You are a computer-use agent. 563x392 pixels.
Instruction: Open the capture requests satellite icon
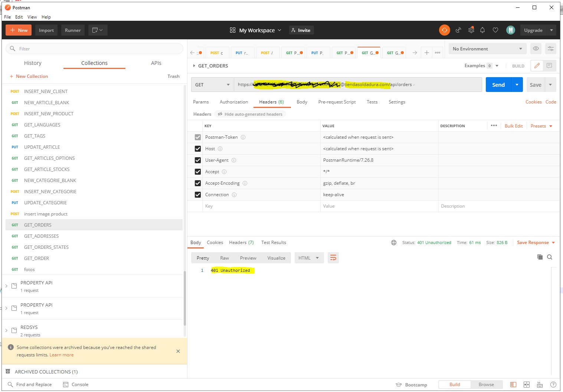[458, 30]
